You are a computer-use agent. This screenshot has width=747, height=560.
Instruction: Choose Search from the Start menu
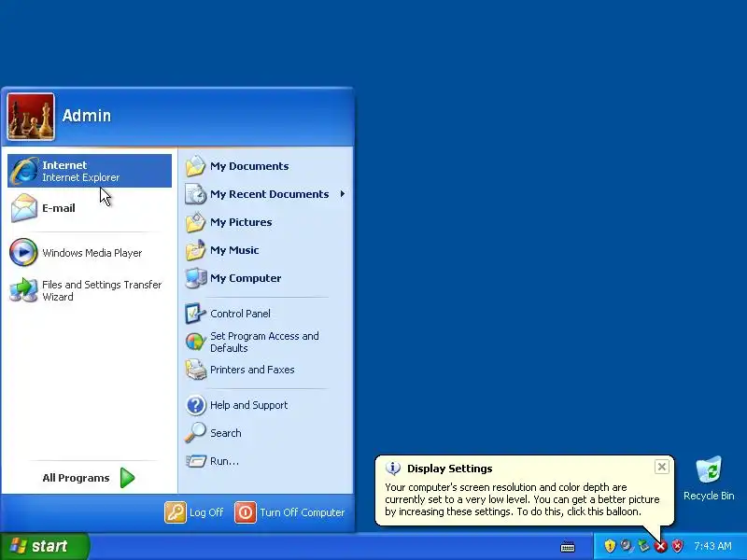tap(267, 433)
